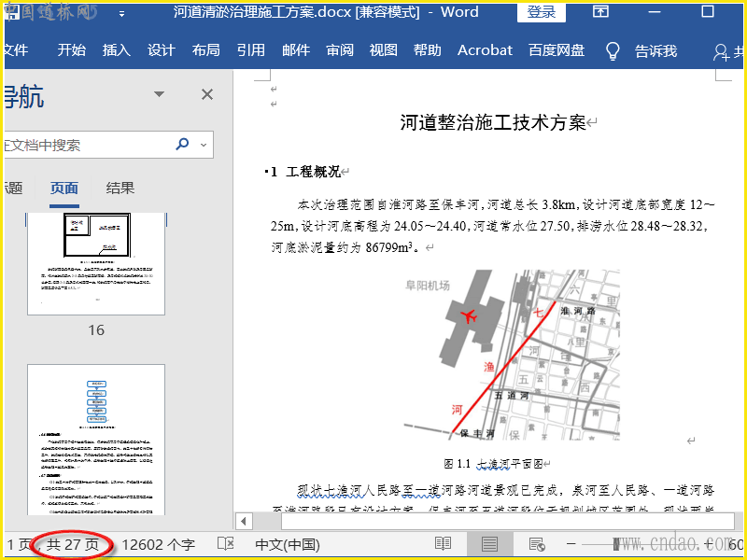Image resolution: width=747 pixels, height=560 pixels.
Task: Click the 12602 个字 word count
Action: click(x=159, y=544)
